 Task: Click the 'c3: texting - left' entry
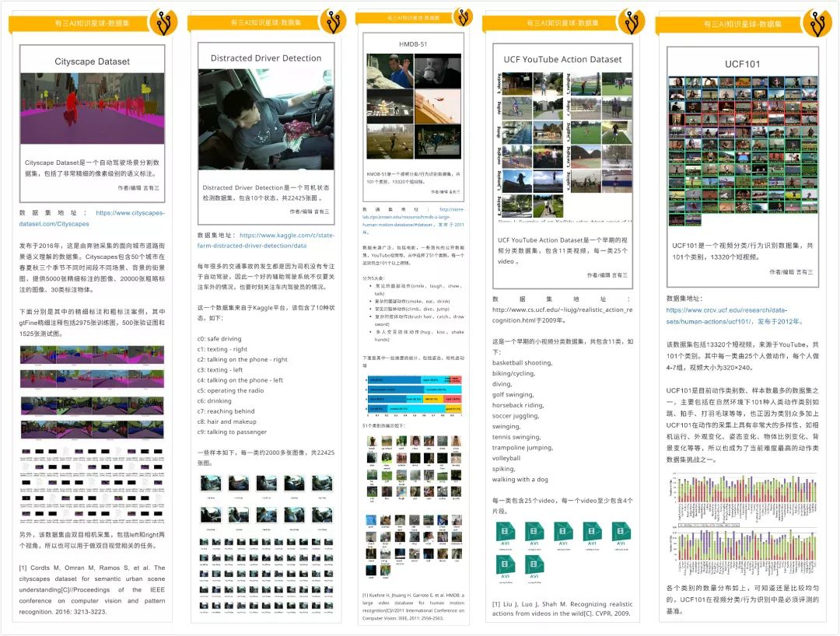coord(220,370)
